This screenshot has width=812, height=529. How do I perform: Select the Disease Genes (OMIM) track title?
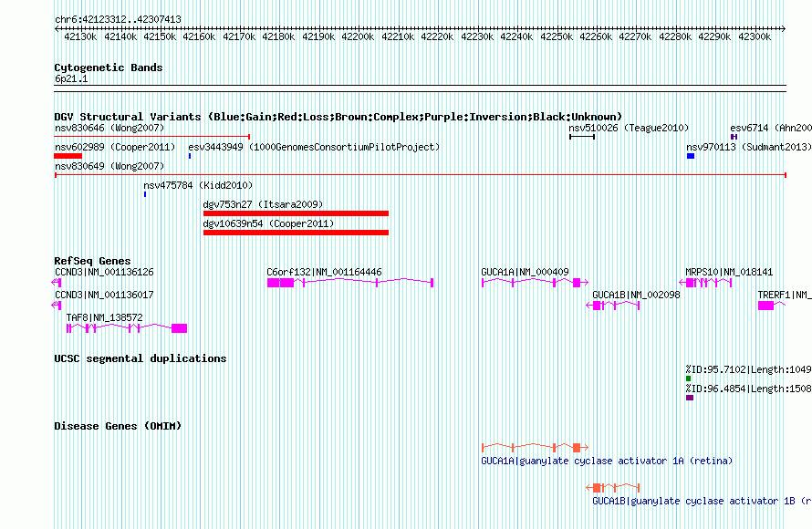[118, 425]
